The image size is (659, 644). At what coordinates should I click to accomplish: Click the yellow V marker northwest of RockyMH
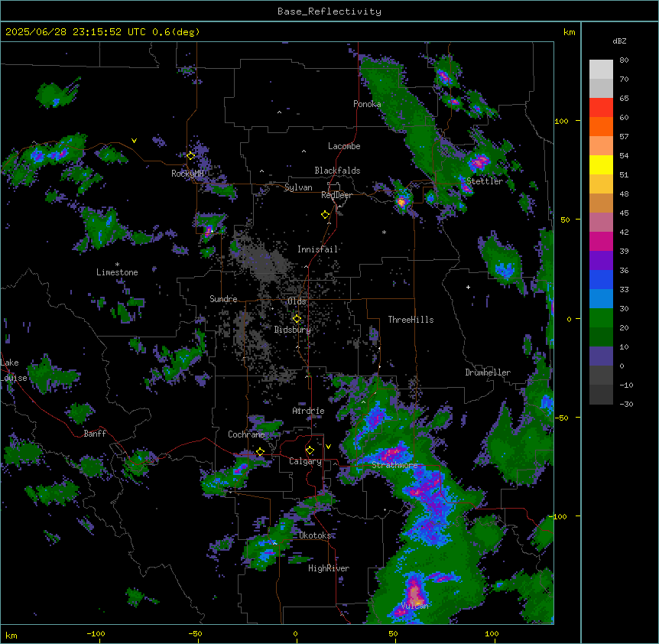coord(134,141)
